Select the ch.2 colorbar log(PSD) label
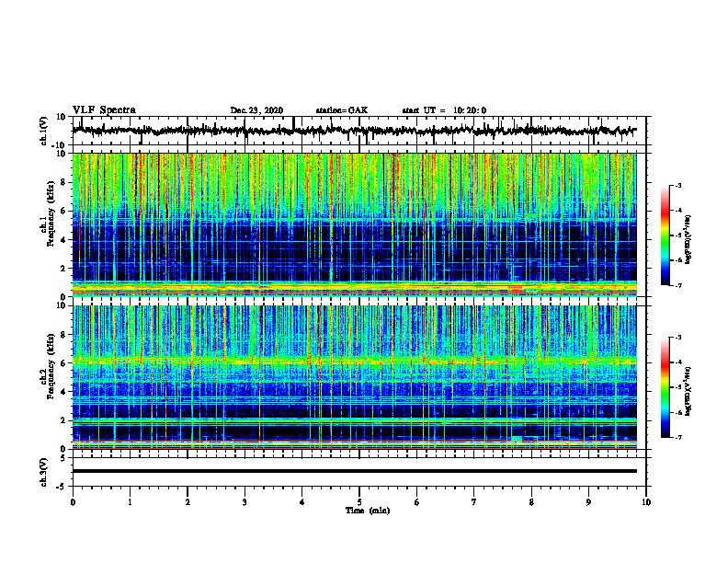Screen dimensions: 728x563 [688, 391]
